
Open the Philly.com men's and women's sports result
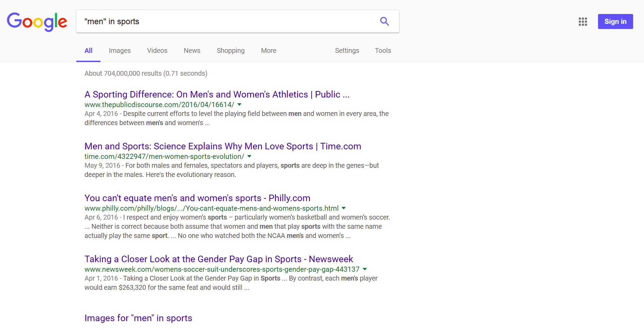197,198
